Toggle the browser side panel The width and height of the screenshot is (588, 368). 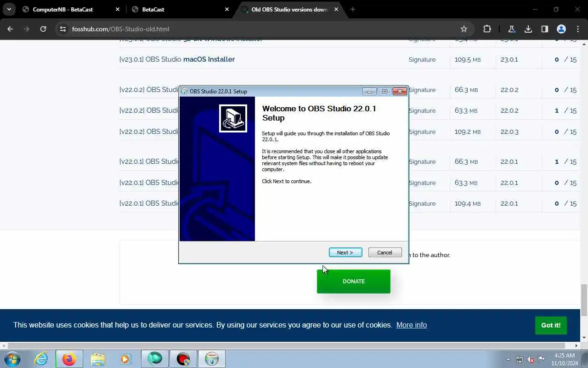(x=545, y=29)
